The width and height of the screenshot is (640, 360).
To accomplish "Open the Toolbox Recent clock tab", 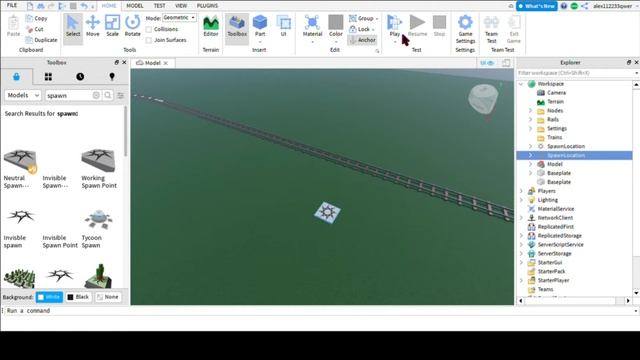I will tap(80, 77).
